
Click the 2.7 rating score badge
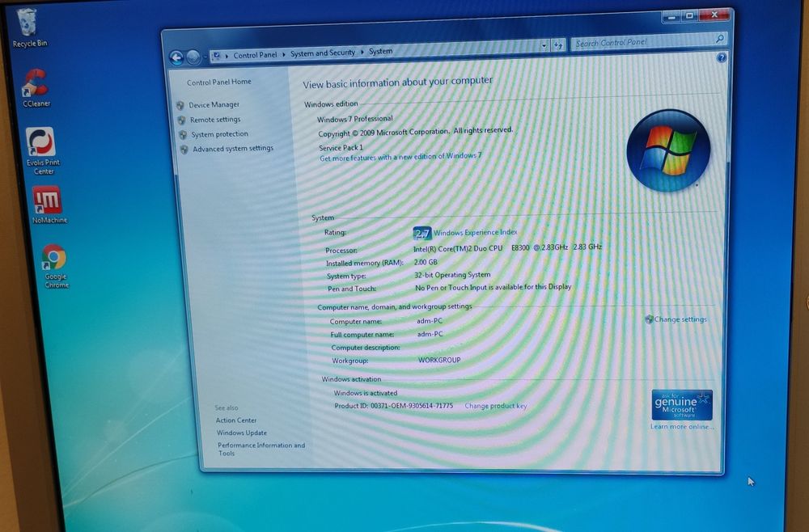(422, 234)
